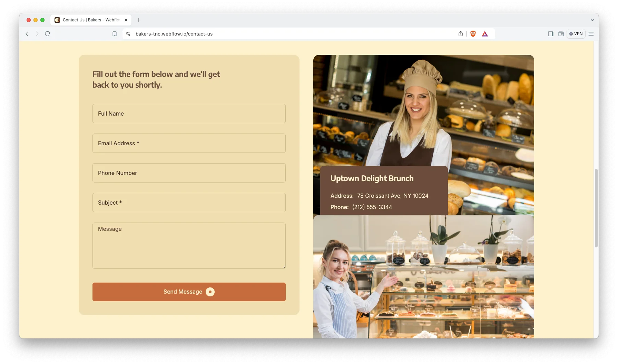
Task: Click the browser back arrow
Action: pos(27,34)
